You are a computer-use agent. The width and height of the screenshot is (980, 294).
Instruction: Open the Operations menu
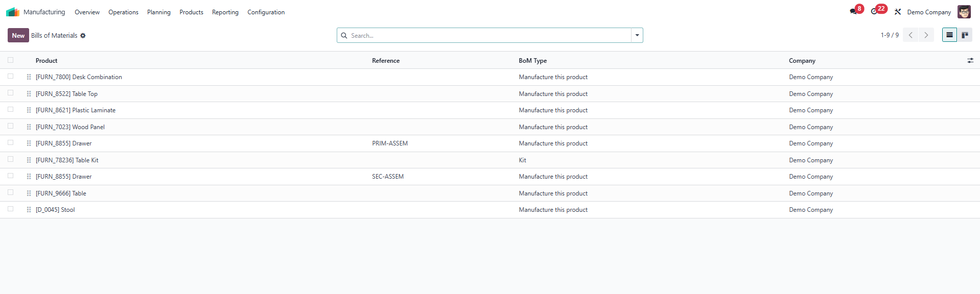123,12
